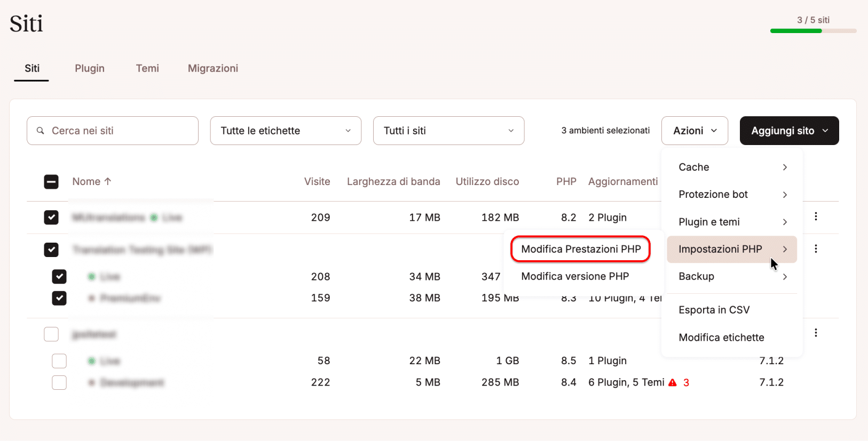Expand the Cache submenu
This screenshot has width=868, height=441.
(732, 167)
